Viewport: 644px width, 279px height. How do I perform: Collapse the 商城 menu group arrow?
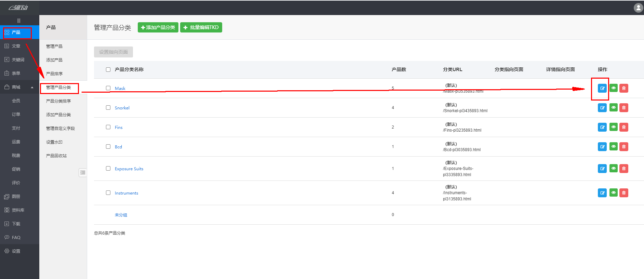click(x=32, y=87)
